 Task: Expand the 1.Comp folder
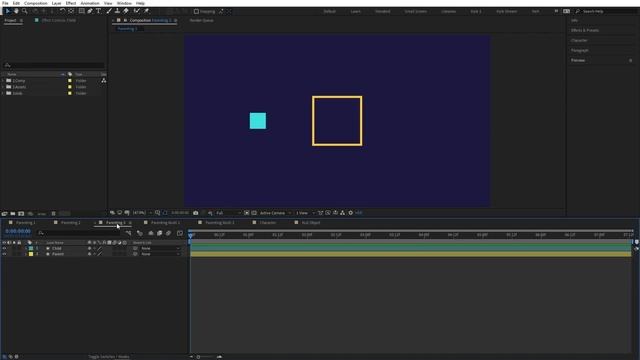coord(3,81)
